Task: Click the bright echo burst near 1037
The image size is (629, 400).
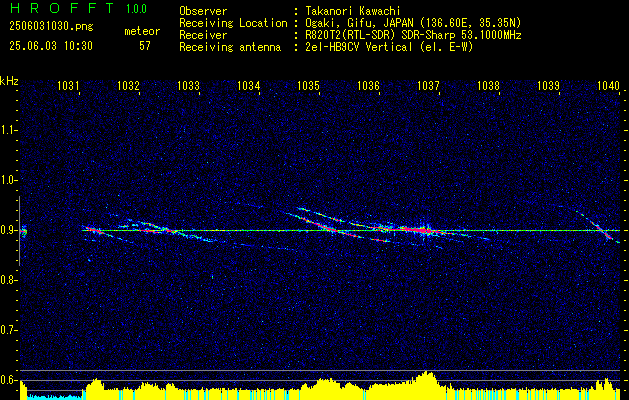Action: pos(423,231)
